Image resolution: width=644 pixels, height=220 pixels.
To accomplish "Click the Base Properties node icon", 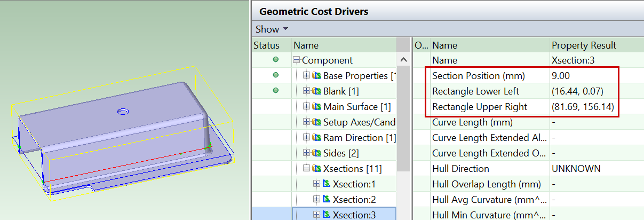I will (317, 76).
